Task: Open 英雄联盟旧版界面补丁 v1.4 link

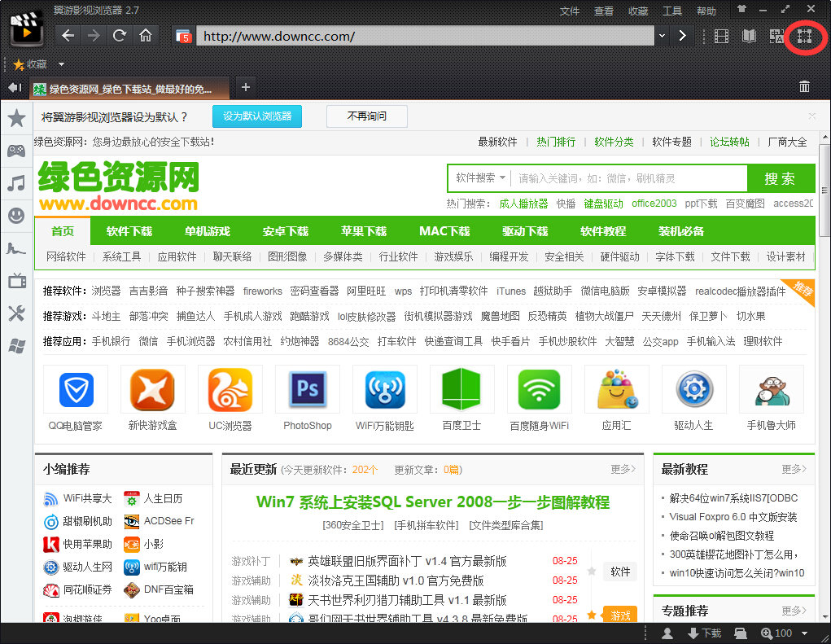Action: point(407,561)
